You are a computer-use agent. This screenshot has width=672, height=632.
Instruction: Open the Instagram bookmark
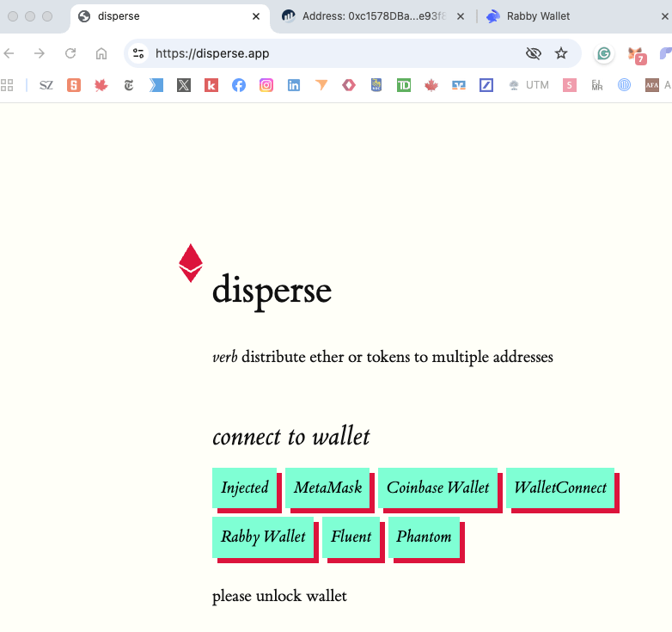[266, 85]
